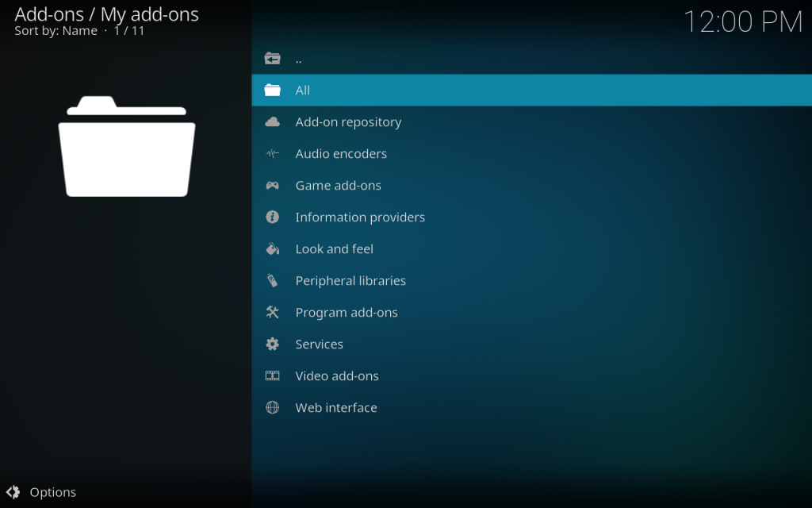Click the paint bucket Look and feel icon
Viewport: 812px width, 508px height.
pos(272,249)
